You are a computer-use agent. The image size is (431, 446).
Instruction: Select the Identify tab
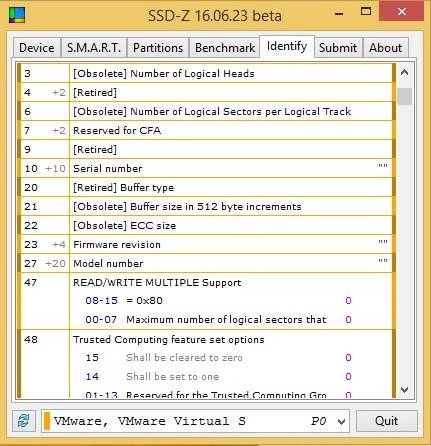287,46
